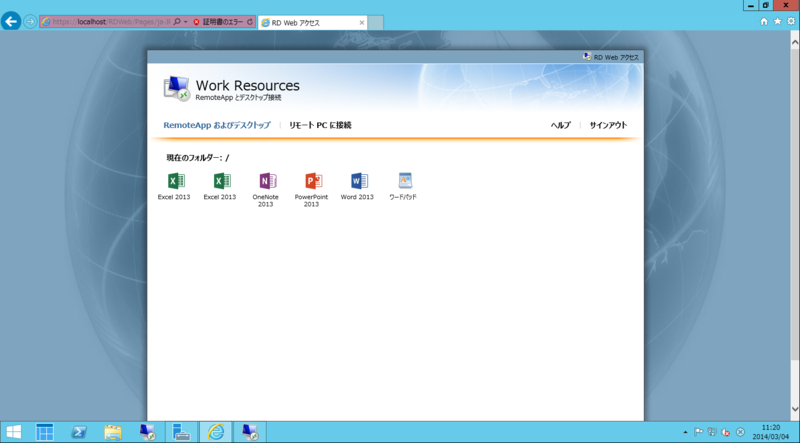Switch to Internet Explorer on taskbar

tap(216, 432)
